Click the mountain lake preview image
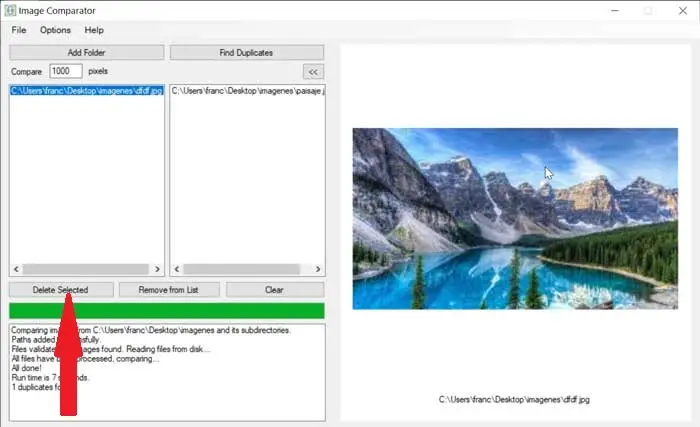700x427 pixels. click(x=515, y=218)
